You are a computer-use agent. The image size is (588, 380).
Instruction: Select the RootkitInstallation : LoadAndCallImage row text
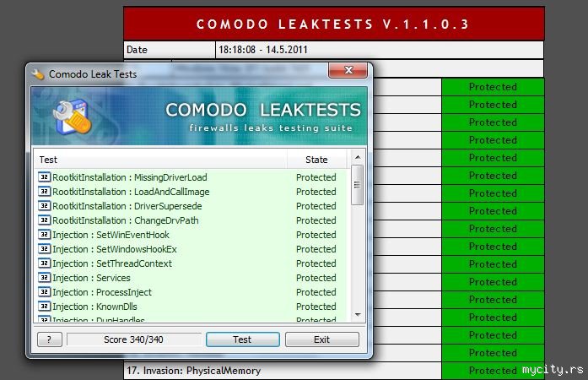pos(131,192)
